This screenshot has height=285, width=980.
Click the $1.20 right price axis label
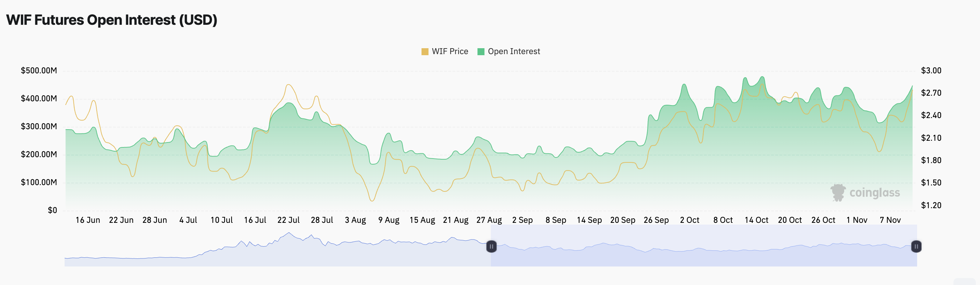[x=931, y=205]
